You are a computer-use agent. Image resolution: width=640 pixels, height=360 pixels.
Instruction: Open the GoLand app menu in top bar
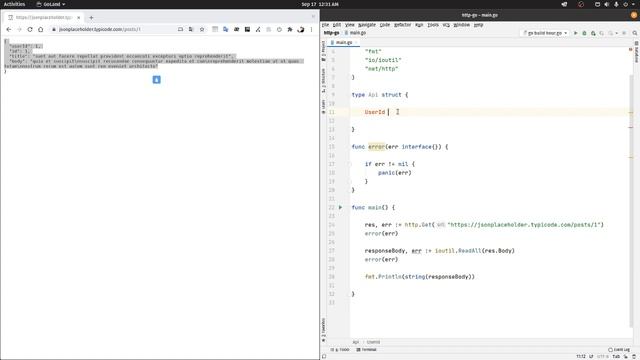coord(51,4)
